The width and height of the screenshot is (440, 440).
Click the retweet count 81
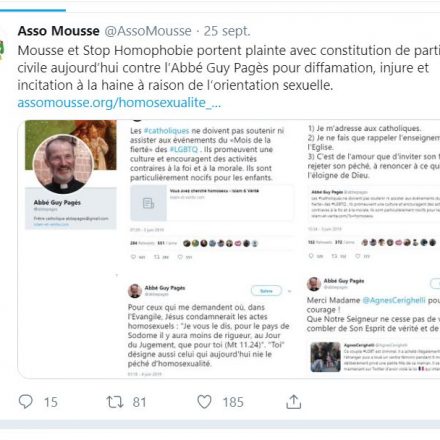139,402
